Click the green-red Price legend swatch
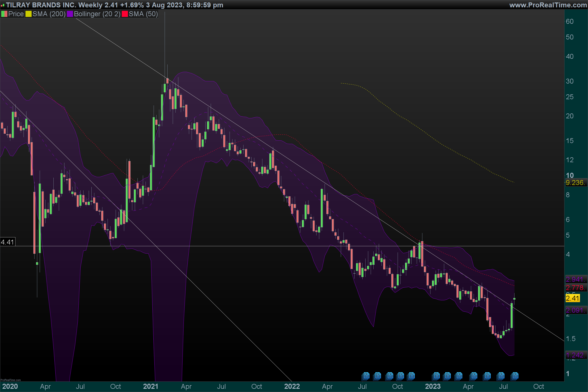Image resolution: width=588 pixels, height=392 pixels. tap(4, 14)
